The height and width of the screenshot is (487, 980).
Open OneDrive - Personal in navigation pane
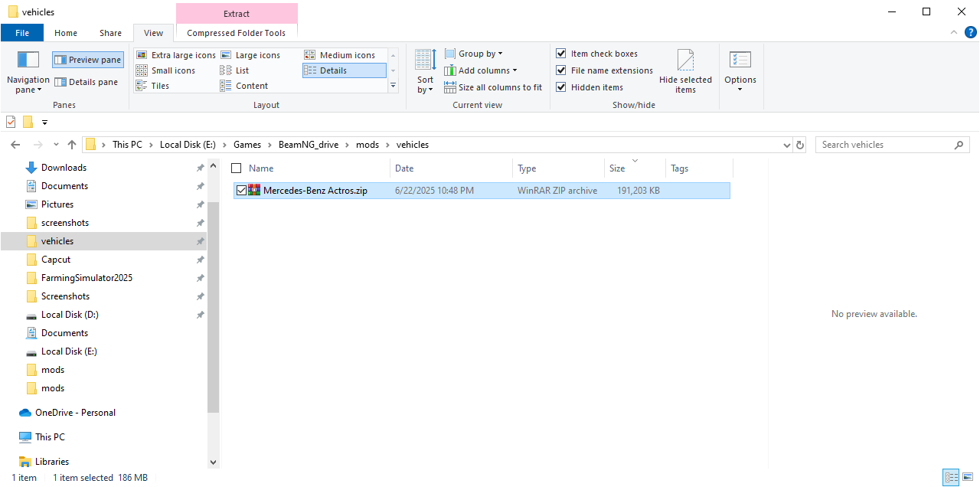(x=75, y=413)
